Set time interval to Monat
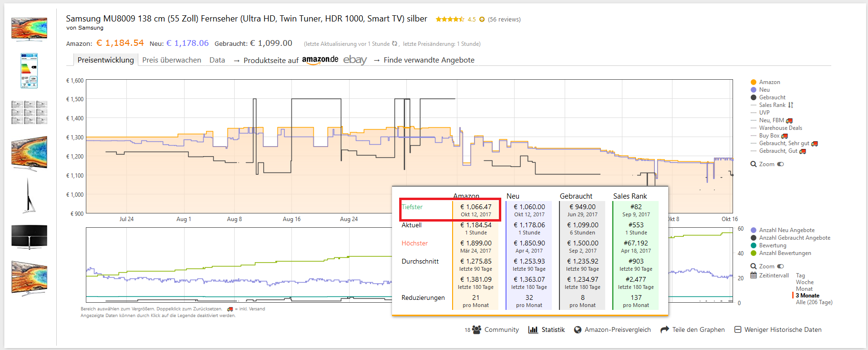The image size is (868, 350). [804, 289]
